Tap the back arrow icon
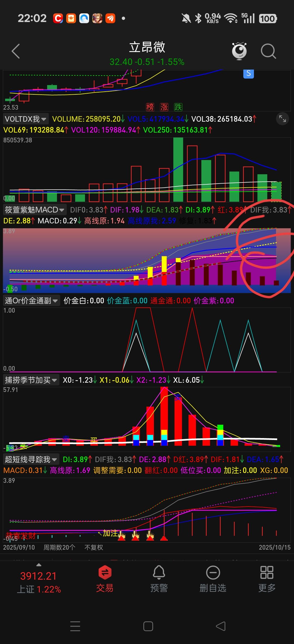294x644 pixels. (16, 51)
